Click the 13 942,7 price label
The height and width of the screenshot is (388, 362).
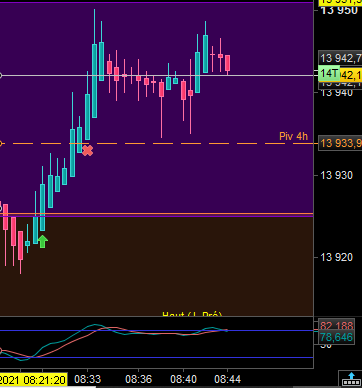pos(340,58)
